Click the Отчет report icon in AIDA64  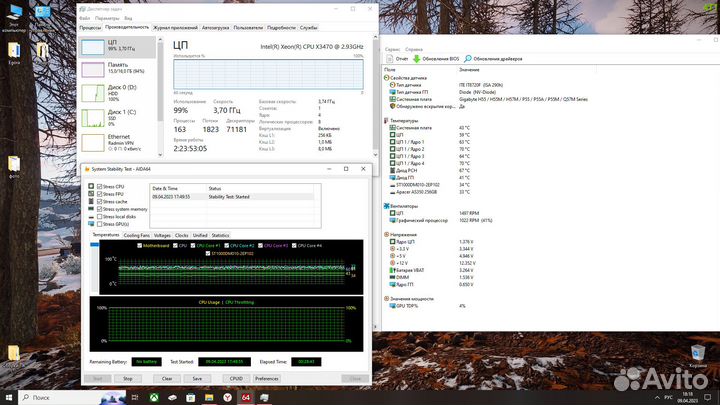[x=390, y=59]
